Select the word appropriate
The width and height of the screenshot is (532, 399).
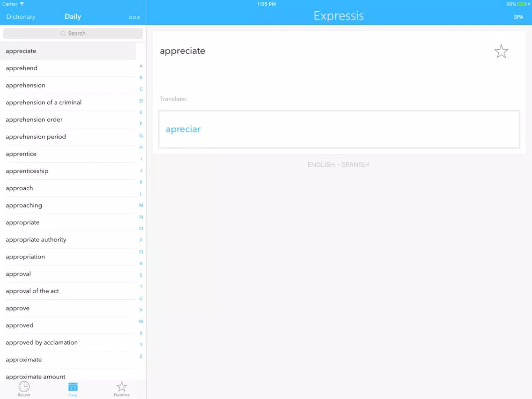pos(68,222)
